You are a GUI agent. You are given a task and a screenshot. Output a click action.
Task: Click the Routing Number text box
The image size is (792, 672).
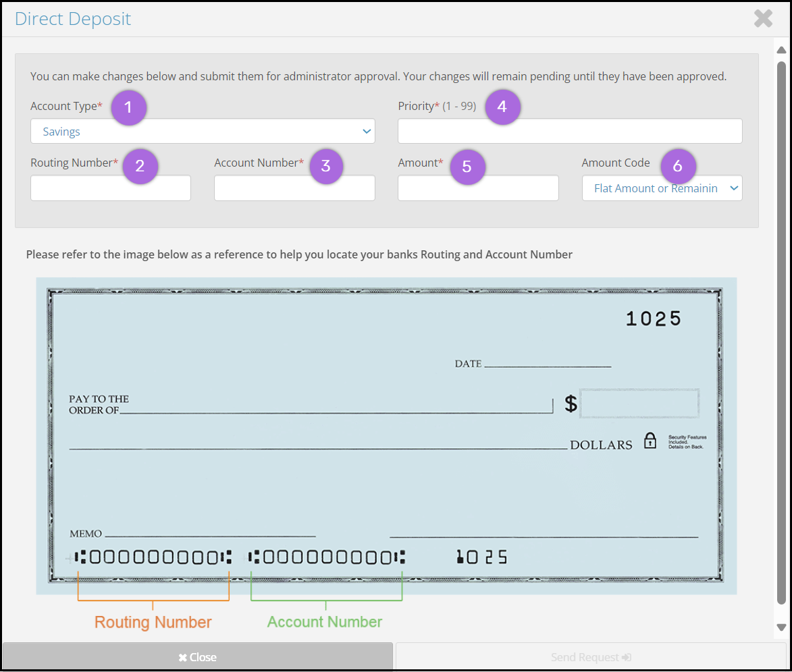(x=110, y=188)
